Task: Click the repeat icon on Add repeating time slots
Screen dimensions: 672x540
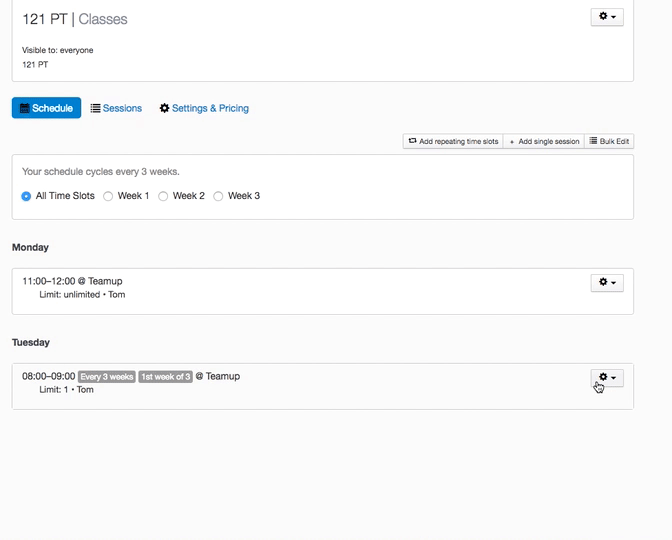Action: (412, 142)
